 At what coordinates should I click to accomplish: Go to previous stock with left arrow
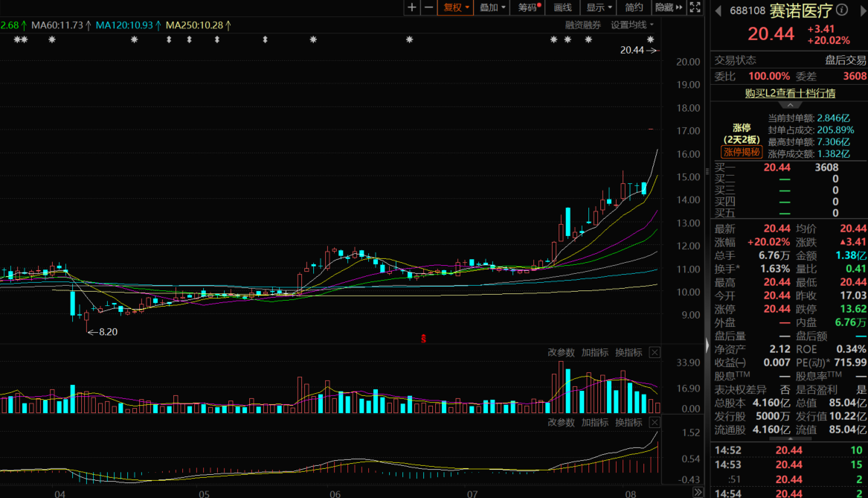(x=718, y=10)
